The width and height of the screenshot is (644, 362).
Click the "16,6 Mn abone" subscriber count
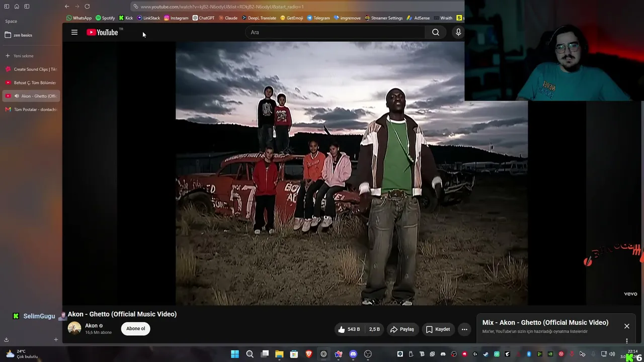[x=99, y=332]
